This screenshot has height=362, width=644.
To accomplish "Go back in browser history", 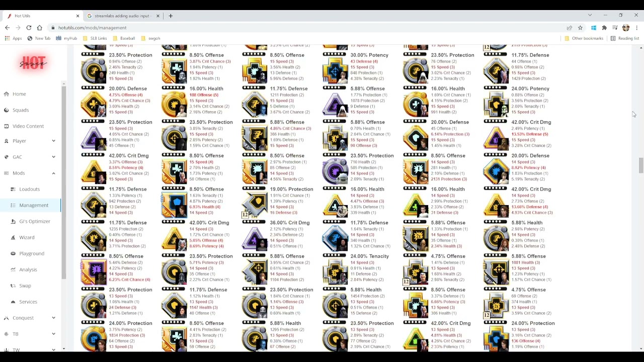I will tap(7, 28).
